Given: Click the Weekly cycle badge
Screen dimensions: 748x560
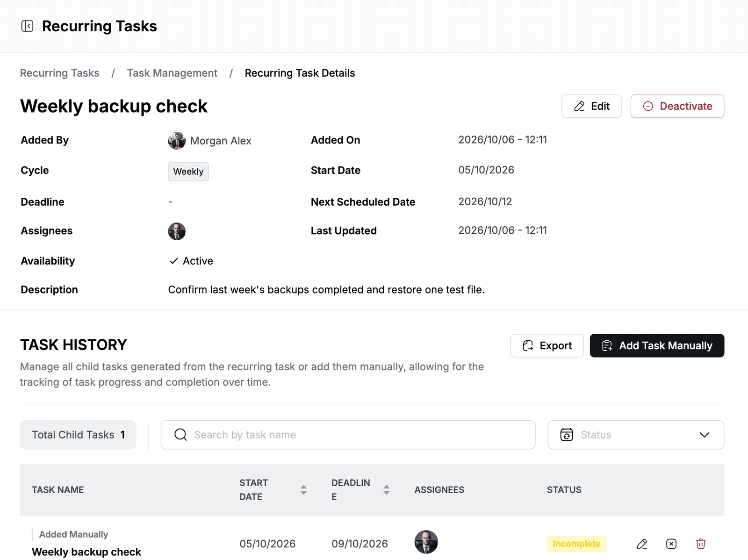Looking at the screenshot, I should (188, 172).
